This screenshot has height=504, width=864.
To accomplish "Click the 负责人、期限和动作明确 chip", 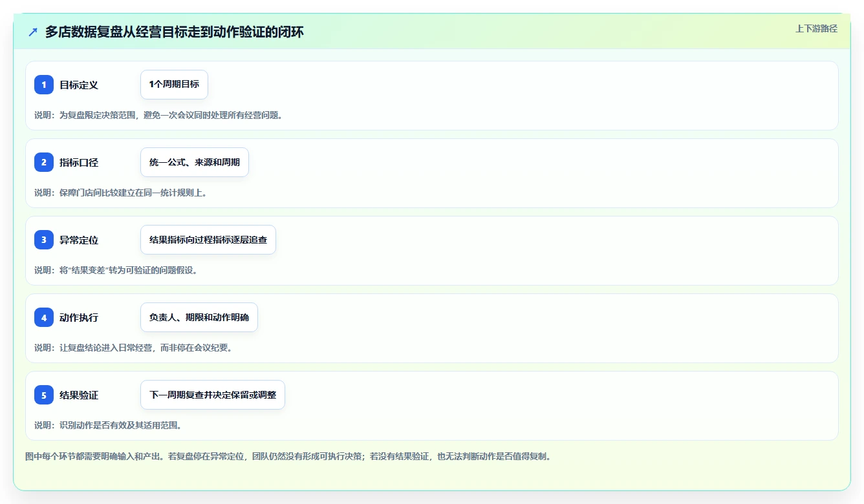I will coord(199,317).
